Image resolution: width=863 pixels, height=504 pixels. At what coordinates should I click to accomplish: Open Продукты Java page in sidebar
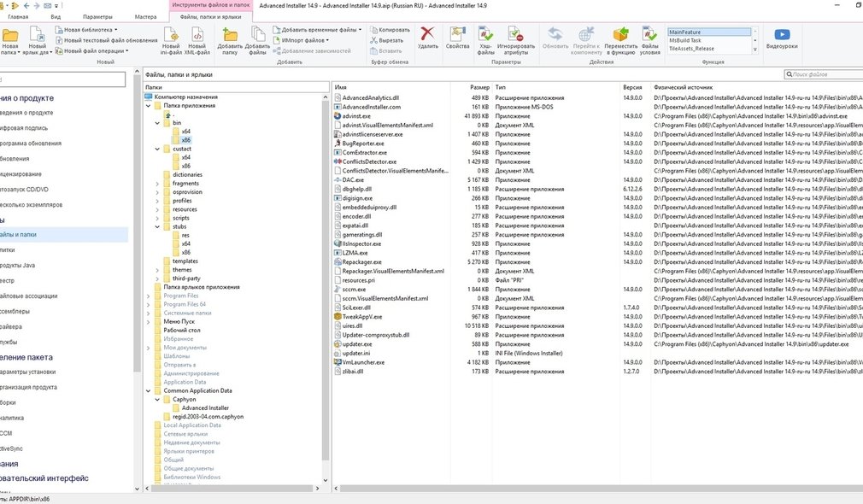[18, 265]
